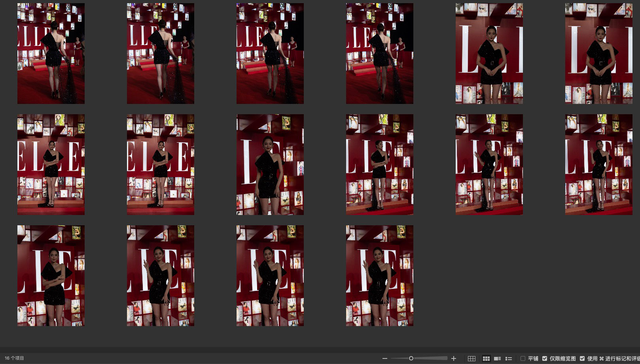Screen dimensions: 640x364
Task: Select the last thumbnail in the top row
Action: (598, 54)
